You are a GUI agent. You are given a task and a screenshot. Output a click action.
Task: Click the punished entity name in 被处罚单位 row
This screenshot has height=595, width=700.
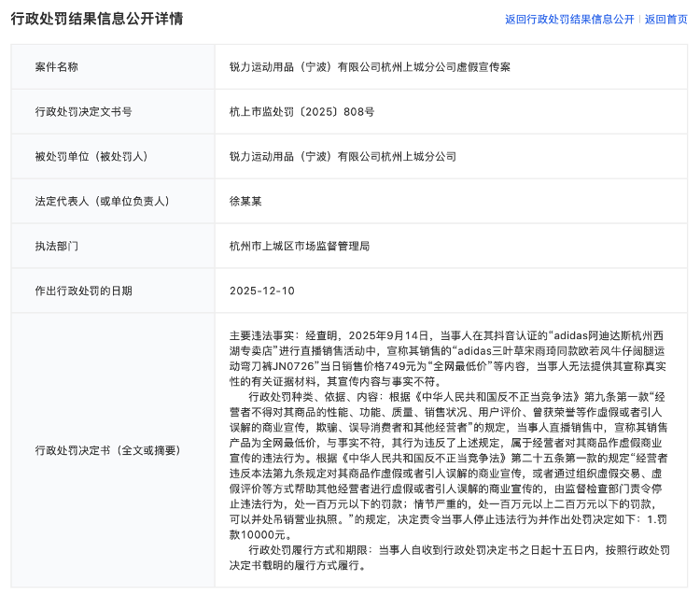[343, 156]
